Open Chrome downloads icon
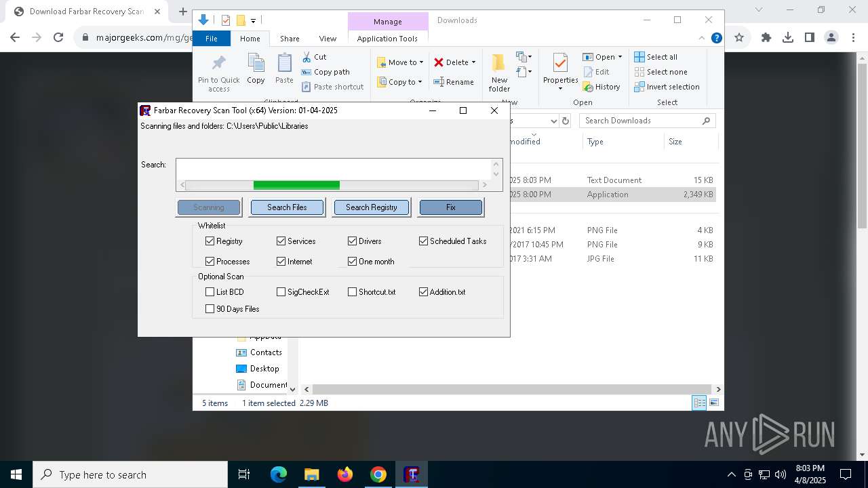This screenshot has height=488, width=868. (x=788, y=38)
